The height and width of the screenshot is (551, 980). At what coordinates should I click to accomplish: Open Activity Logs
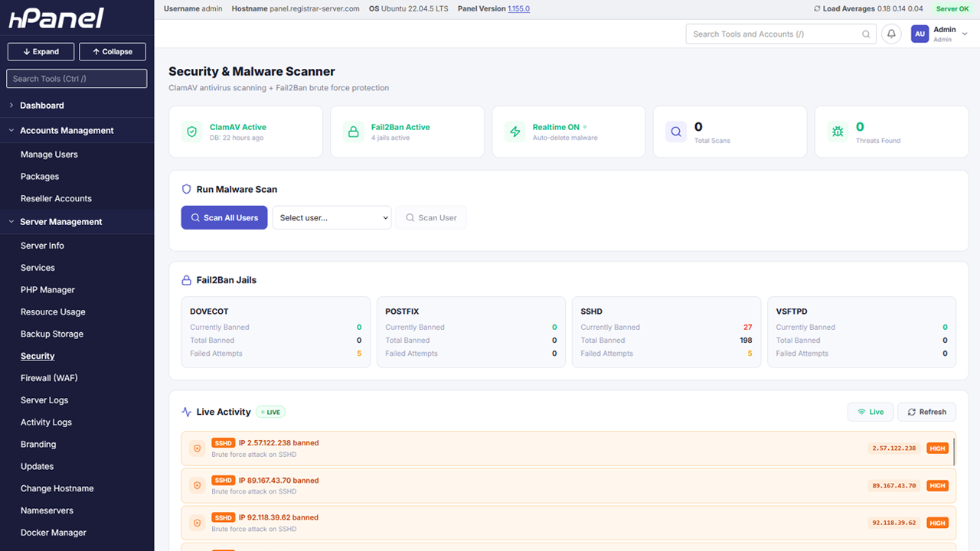[46, 422]
